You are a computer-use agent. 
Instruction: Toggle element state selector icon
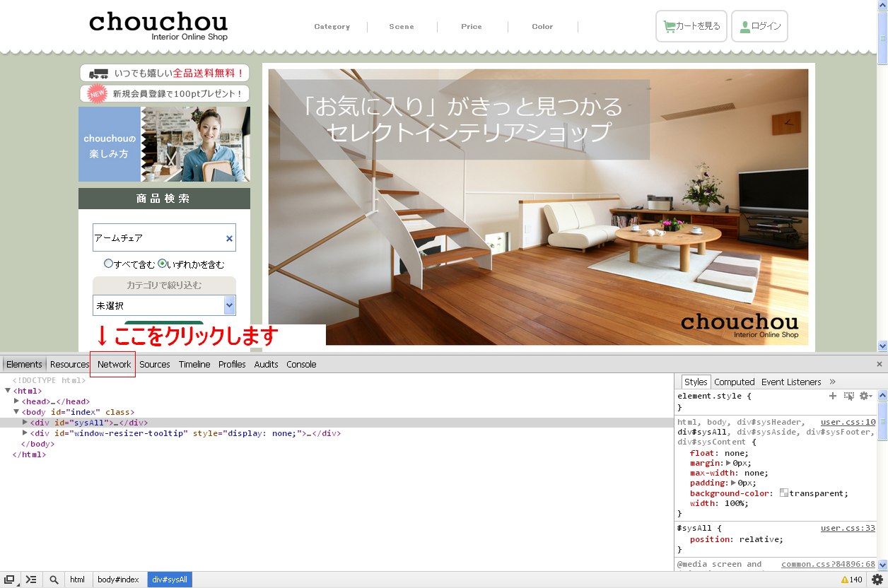849,396
